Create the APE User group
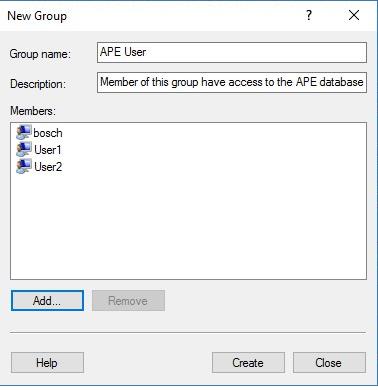Screen dimensions: 378x390 coord(248,363)
